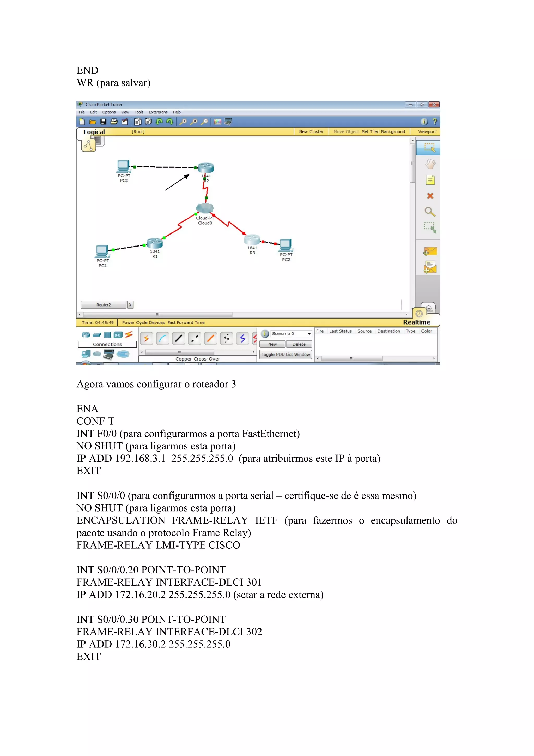Click the Viewport button

[x=427, y=132]
